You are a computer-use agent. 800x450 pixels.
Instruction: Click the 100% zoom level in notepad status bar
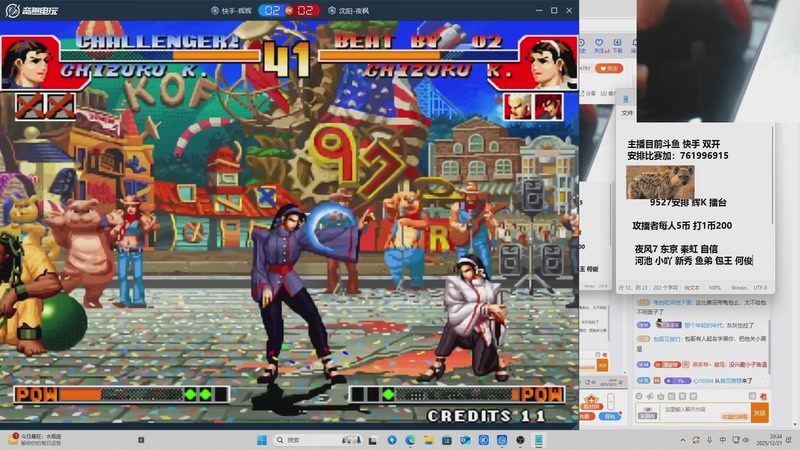coord(714,288)
